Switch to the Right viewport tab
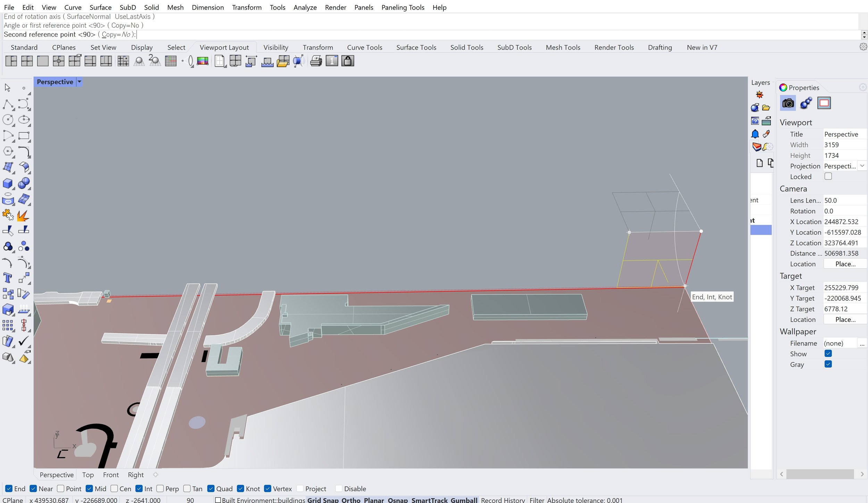The image size is (868, 503). tap(136, 475)
